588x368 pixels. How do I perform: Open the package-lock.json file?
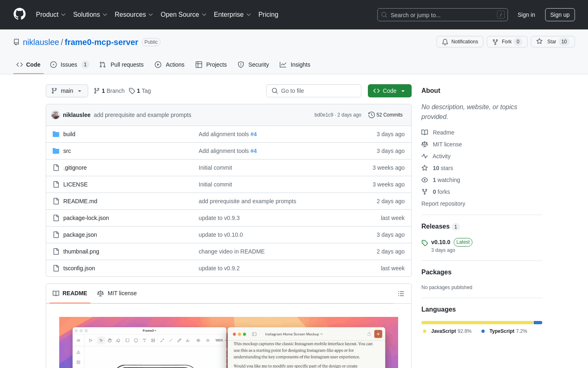[86, 218]
